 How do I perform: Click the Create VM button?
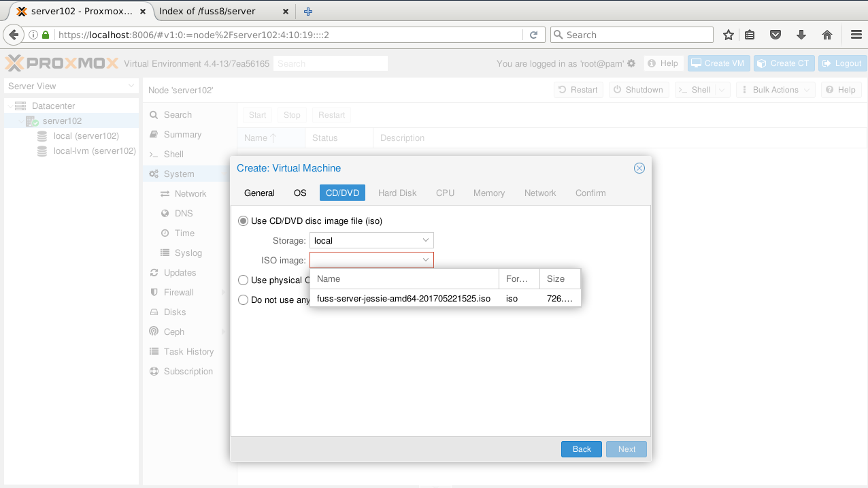(718, 63)
